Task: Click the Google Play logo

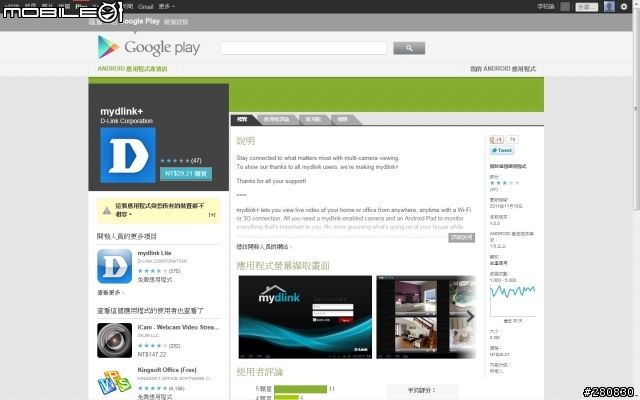Action: 149,47
